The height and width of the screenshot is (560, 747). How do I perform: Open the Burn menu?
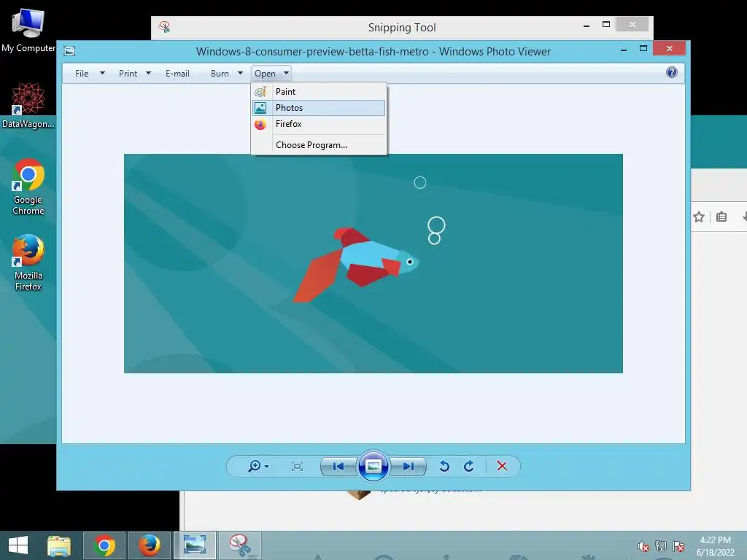click(220, 74)
